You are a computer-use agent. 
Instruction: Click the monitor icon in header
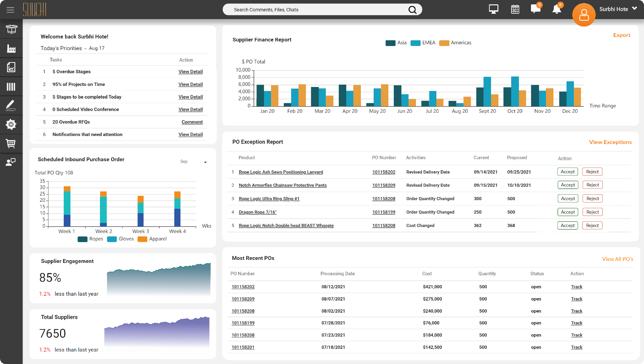493,9
